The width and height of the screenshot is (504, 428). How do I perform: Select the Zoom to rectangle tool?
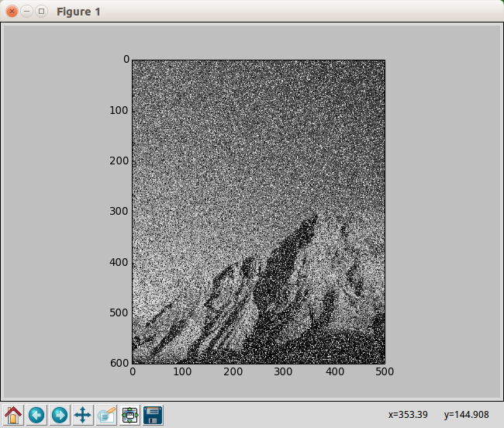[106, 415]
